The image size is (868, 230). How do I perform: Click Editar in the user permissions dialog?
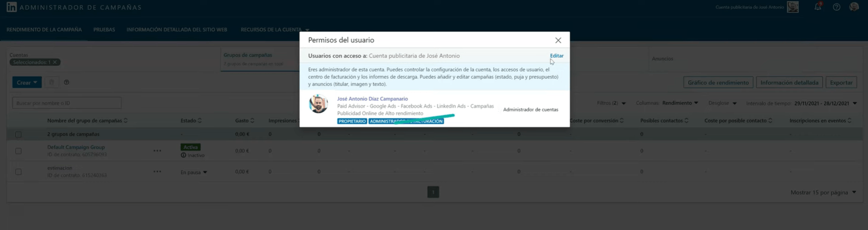pyautogui.click(x=557, y=56)
